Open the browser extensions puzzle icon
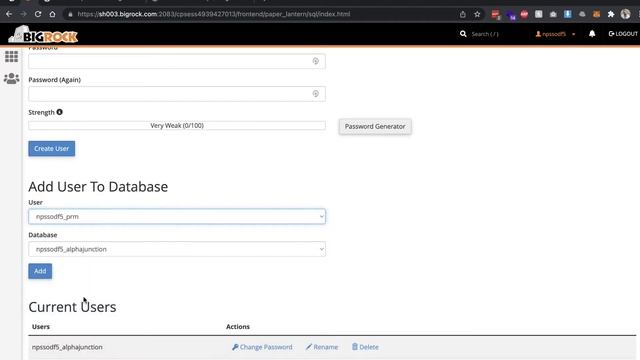 tap(611, 14)
